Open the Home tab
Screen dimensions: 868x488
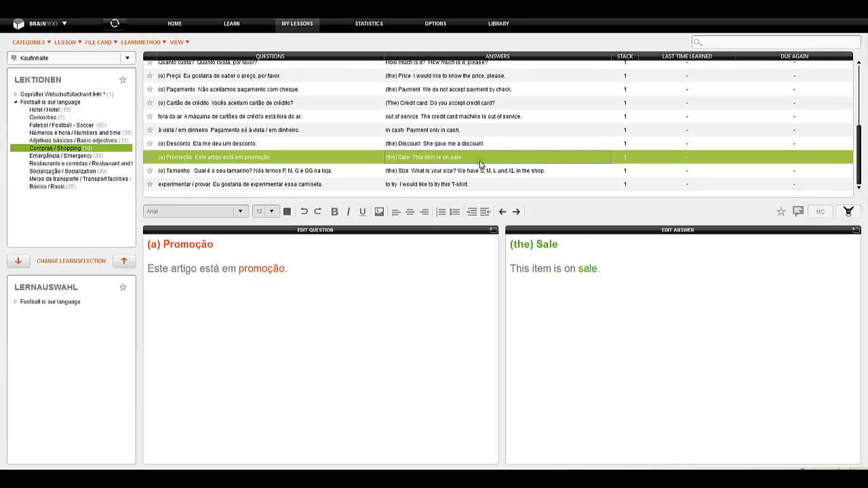[x=174, y=24]
